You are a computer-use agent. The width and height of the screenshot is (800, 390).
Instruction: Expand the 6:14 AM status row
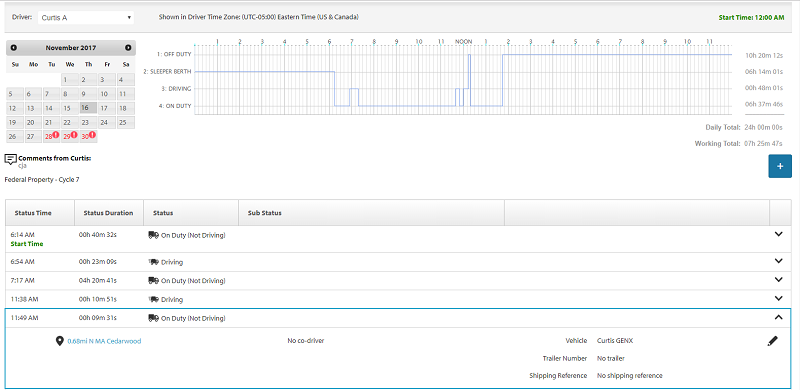click(778, 234)
